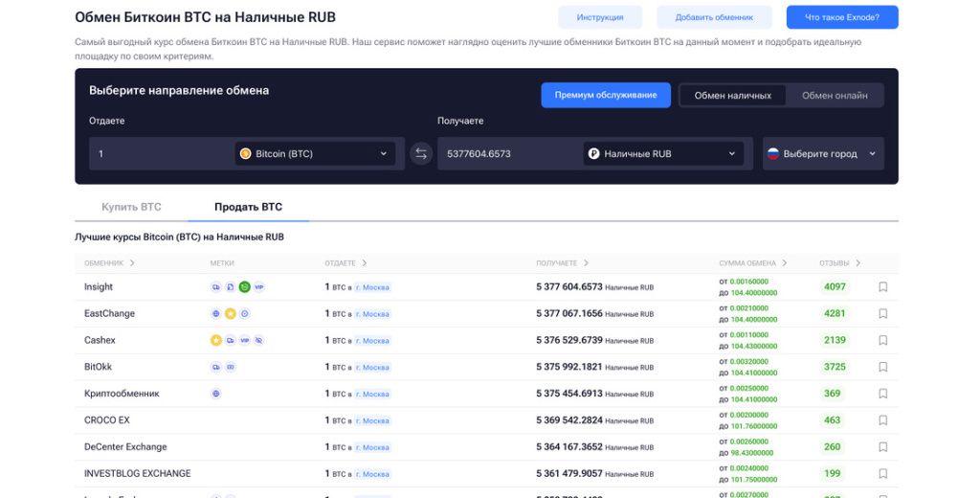Sort by the Получаете column
This screenshot has width=980, height=498.
pyautogui.click(x=562, y=263)
